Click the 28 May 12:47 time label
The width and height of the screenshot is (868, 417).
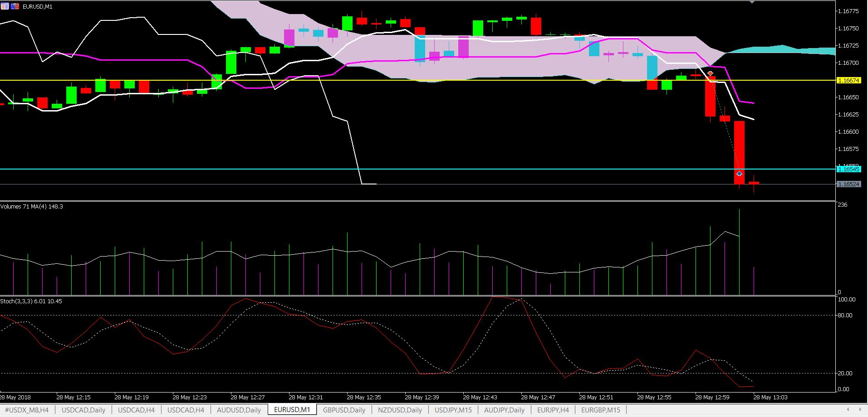coord(538,398)
